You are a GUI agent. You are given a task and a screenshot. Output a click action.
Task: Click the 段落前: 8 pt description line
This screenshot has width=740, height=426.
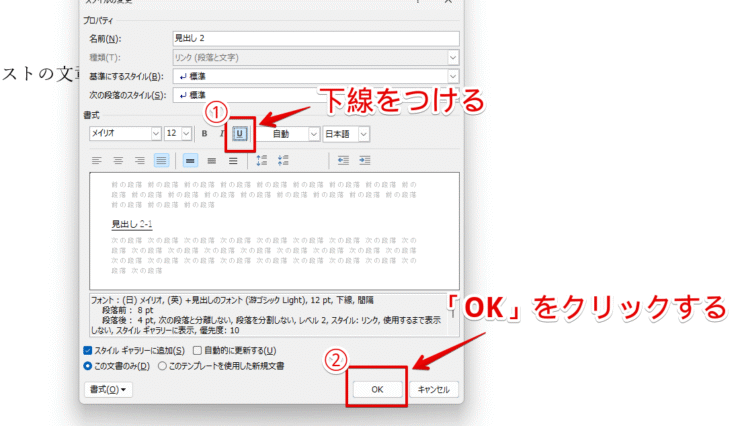(127, 310)
